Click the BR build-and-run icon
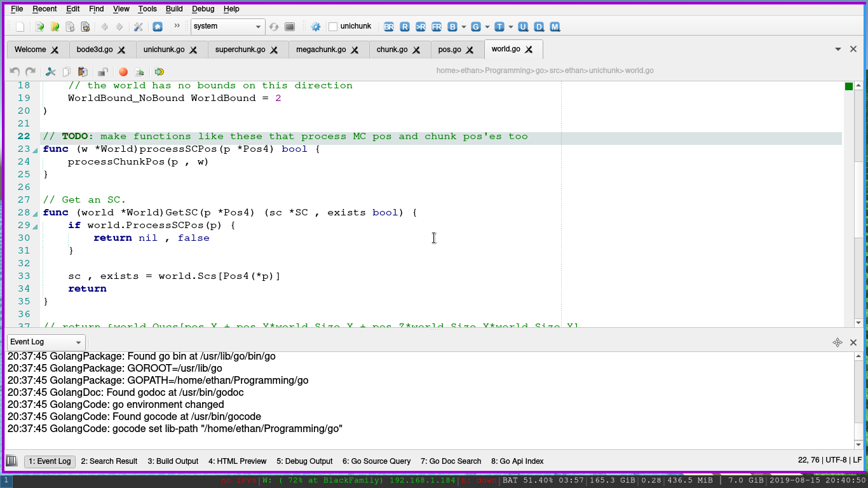Image resolution: width=868 pixels, height=488 pixels. point(388,27)
